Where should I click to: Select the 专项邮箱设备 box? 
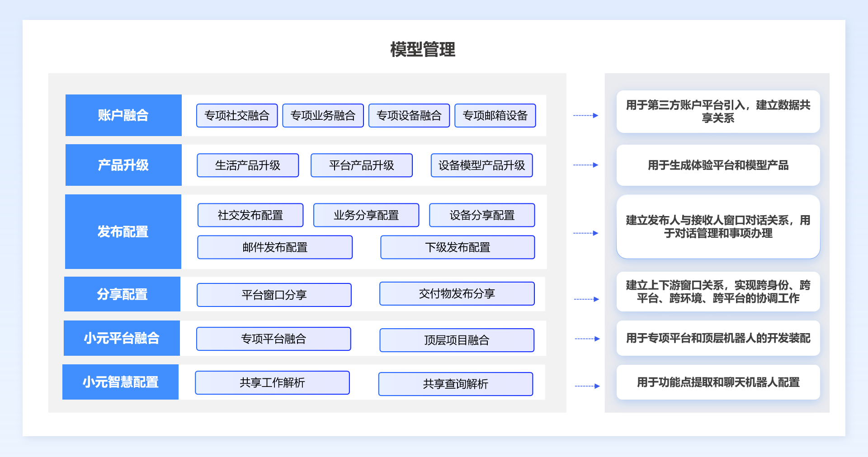tap(495, 116)
